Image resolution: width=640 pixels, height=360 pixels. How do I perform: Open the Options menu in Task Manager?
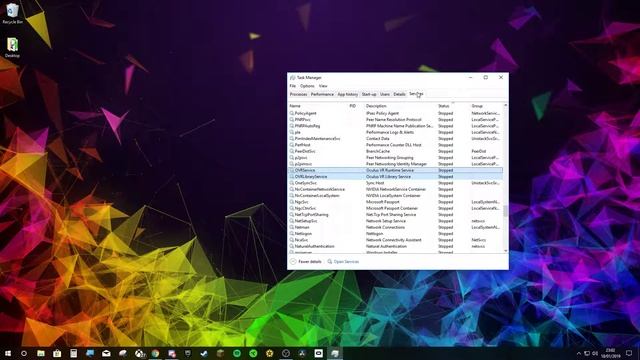tap(307, 86)
